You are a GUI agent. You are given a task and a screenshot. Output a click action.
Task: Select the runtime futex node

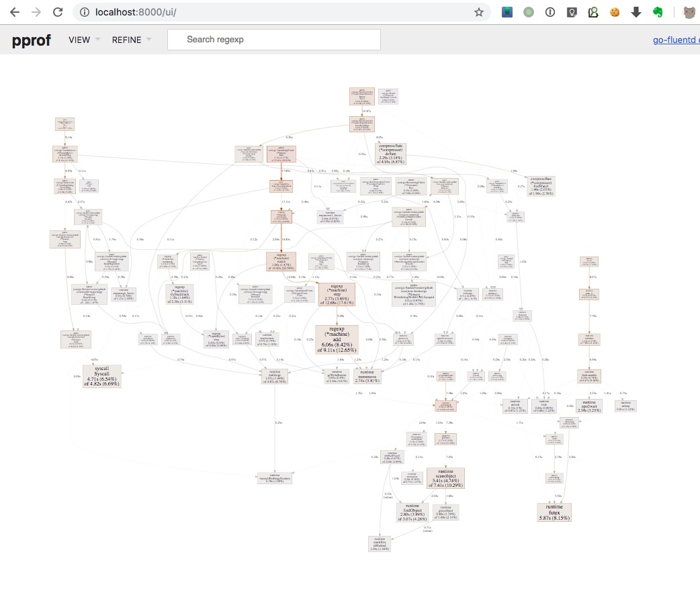pos(554,512)
